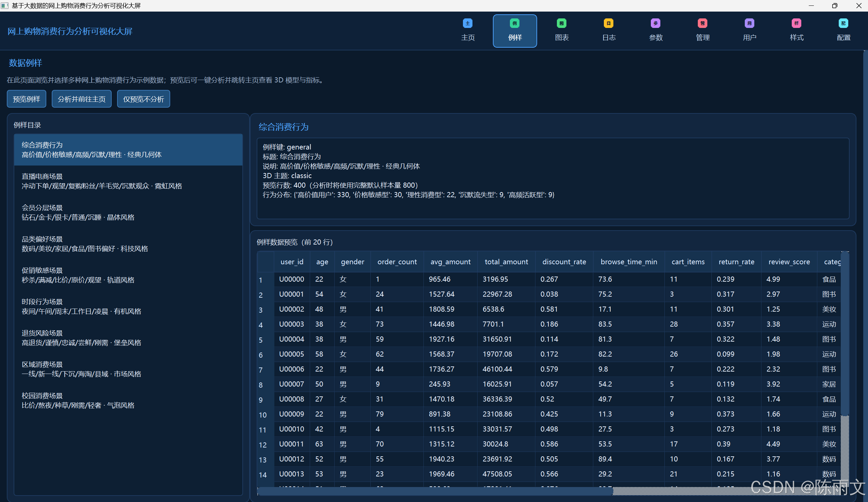Select the 时段行为场景 sample entry
Image resolution: width=868 pixels, height=502 pixels.
pyautogui.click(x=128, y=307)
